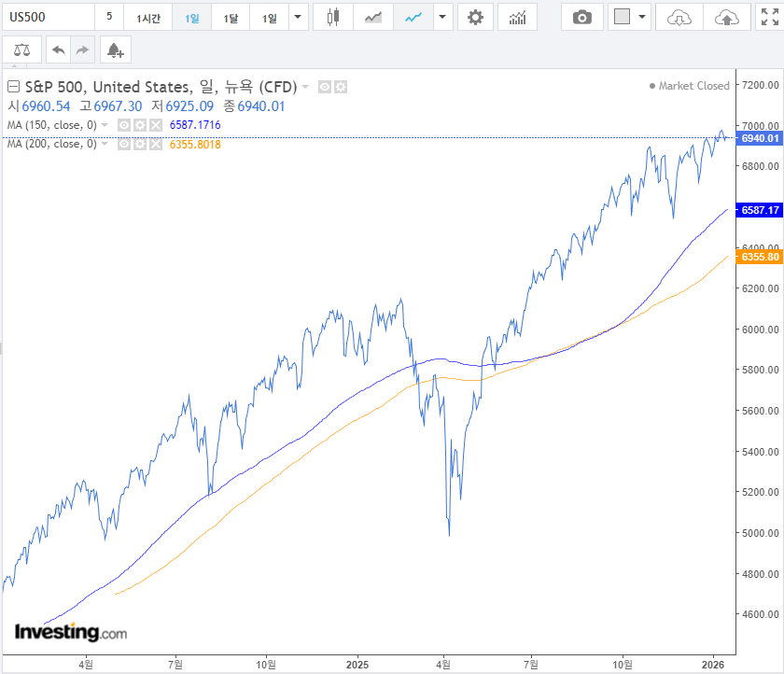Open MA 200 indicator dropdown arrow
Screen dimensions: 784x674
point(105,144)
